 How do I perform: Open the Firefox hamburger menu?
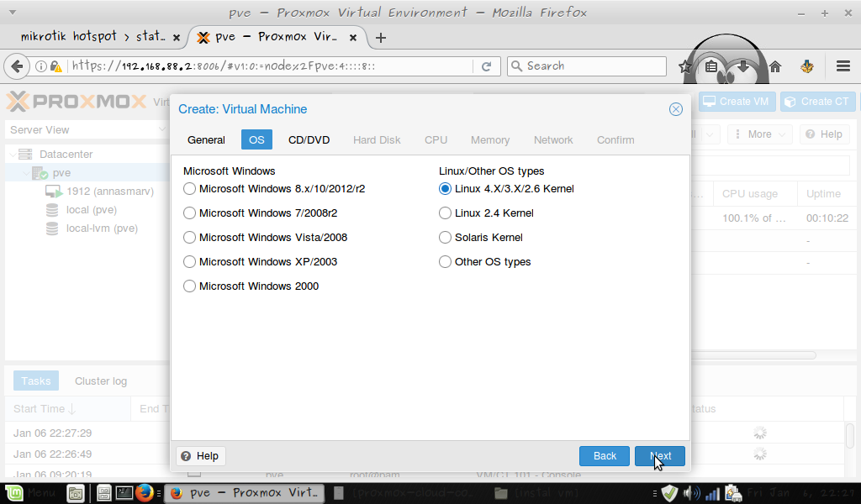coord(843,66)
